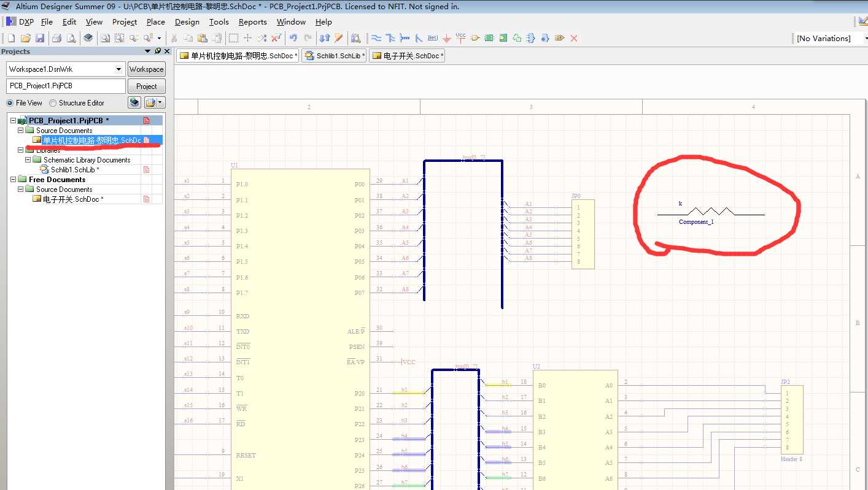Open the Projects panel options dropdown arrow
The width and height of the screenshot is (868, 490).
[147, 52]
